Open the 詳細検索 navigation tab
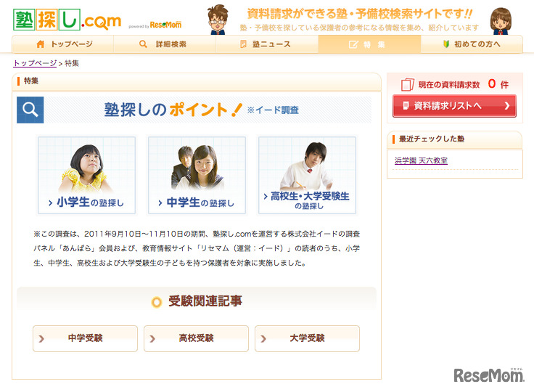The width and height of the screenshot is (534, 392). 165,44
